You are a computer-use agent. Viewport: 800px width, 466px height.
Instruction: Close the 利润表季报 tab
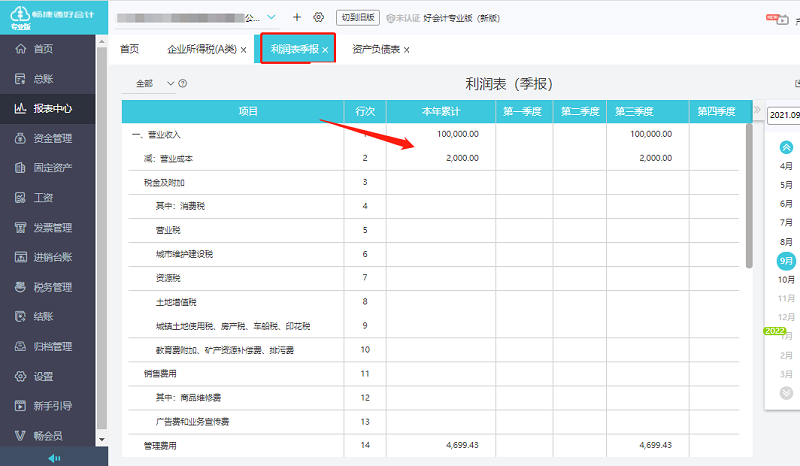coord(325,50)
